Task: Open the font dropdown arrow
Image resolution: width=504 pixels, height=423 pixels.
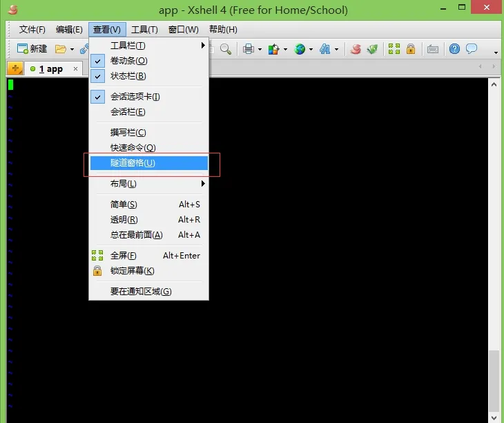Action: (336, 50)
